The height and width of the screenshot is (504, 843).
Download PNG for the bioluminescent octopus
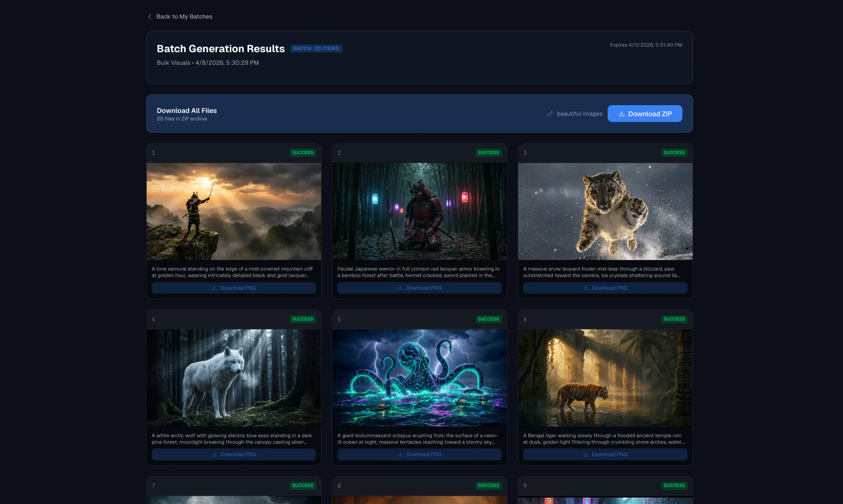coord(420,454)
